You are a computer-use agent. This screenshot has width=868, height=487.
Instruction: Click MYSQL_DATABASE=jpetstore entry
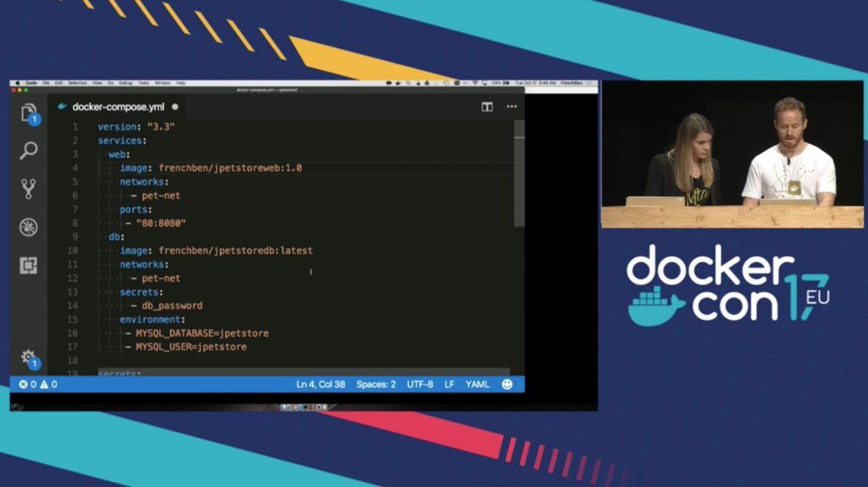pyautogui.click(x=202, y=333)
